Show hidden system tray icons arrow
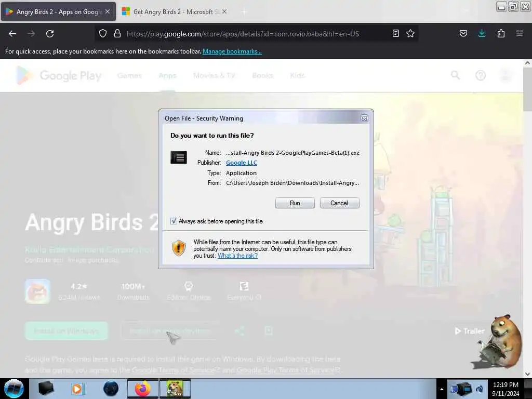The image size is (532, 399). pyautogui.click(x=442, y=389)
